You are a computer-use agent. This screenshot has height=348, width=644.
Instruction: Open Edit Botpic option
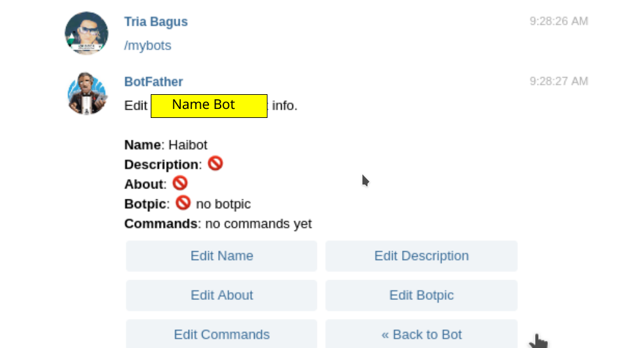coord(421,295)
